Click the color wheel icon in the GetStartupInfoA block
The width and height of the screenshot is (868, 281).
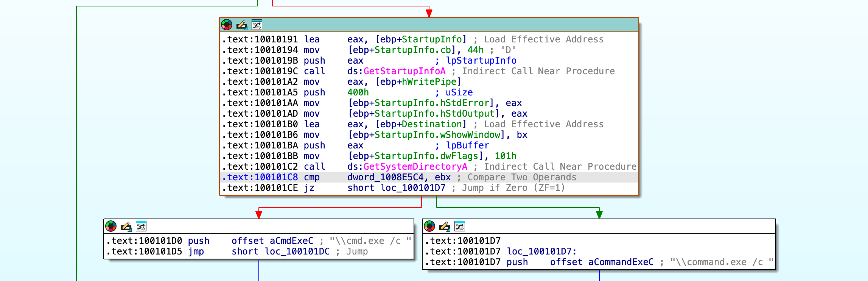click(x=227, y=25)
